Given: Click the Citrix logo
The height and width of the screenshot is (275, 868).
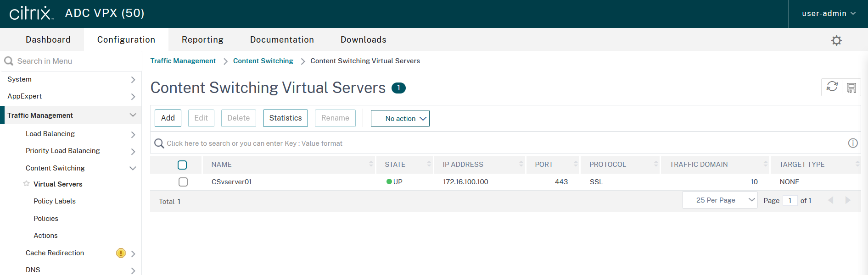Looking at the screenshot, I should point(31,13).
